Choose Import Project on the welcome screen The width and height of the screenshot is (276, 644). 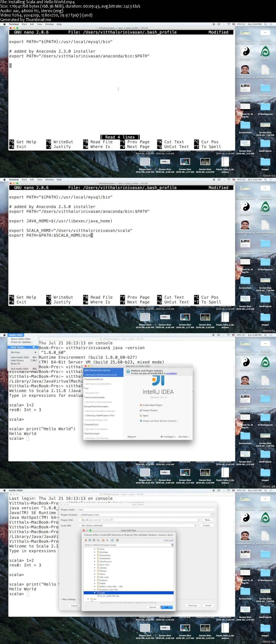pyautogui.click(x=149, y=410)
